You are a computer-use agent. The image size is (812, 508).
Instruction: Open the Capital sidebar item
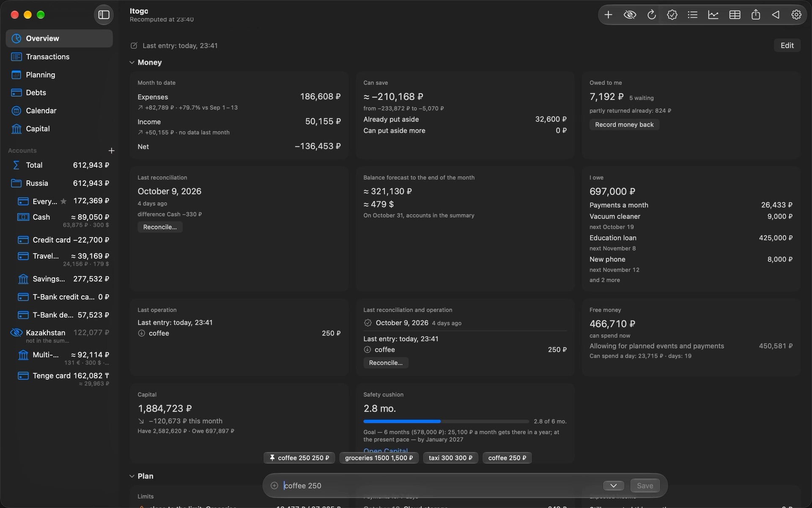59,129
